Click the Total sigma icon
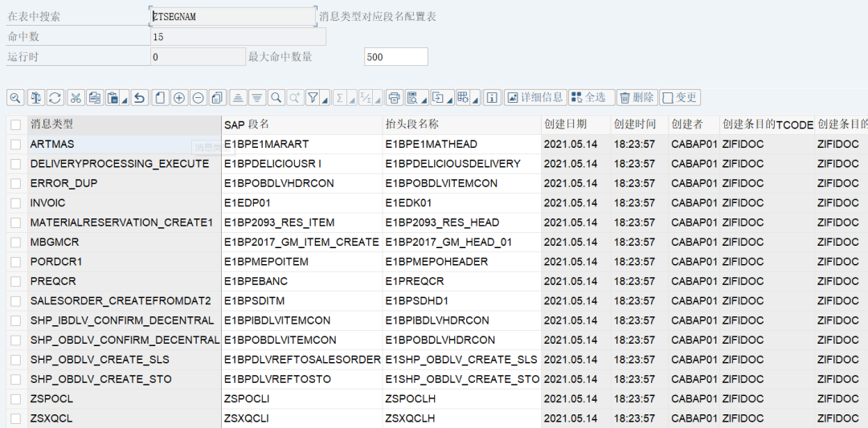The height and width of the screenshot is (428, 868). click(339, 98)
